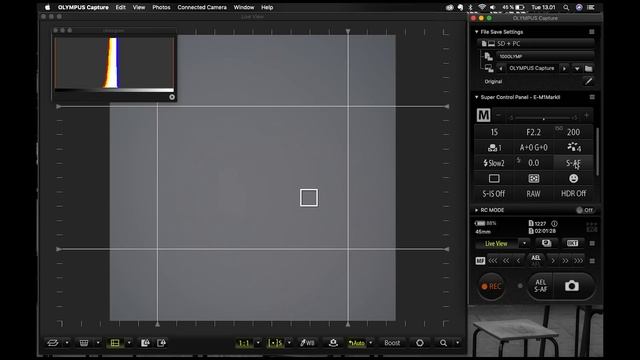Select the SD + PC save destination
Viewport: 640px width, 360px height.
point(536,43)
